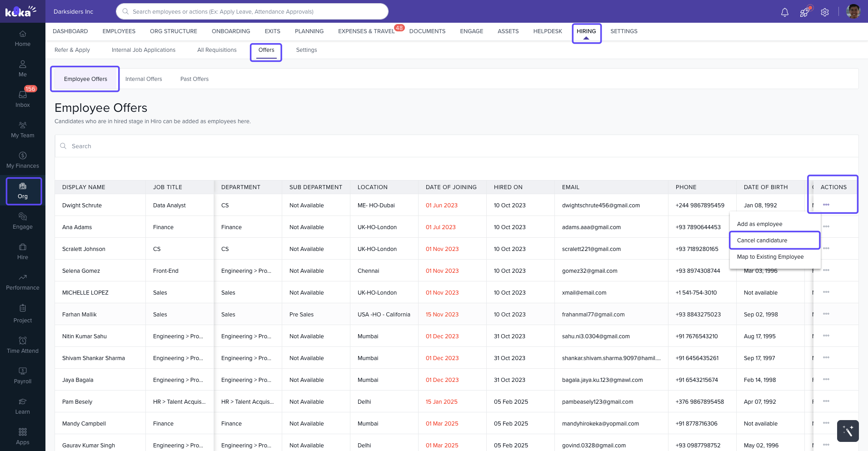This screenshot has height=451, width=868.
Task: Open Time Attend sidebar icon
Action: pyautogui.click(x=23, y=345)
